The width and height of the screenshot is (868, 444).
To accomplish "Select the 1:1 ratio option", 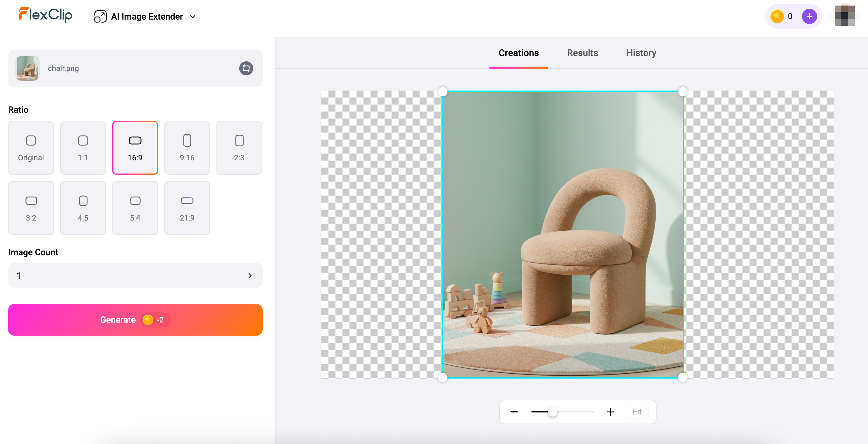I will 83,148.
